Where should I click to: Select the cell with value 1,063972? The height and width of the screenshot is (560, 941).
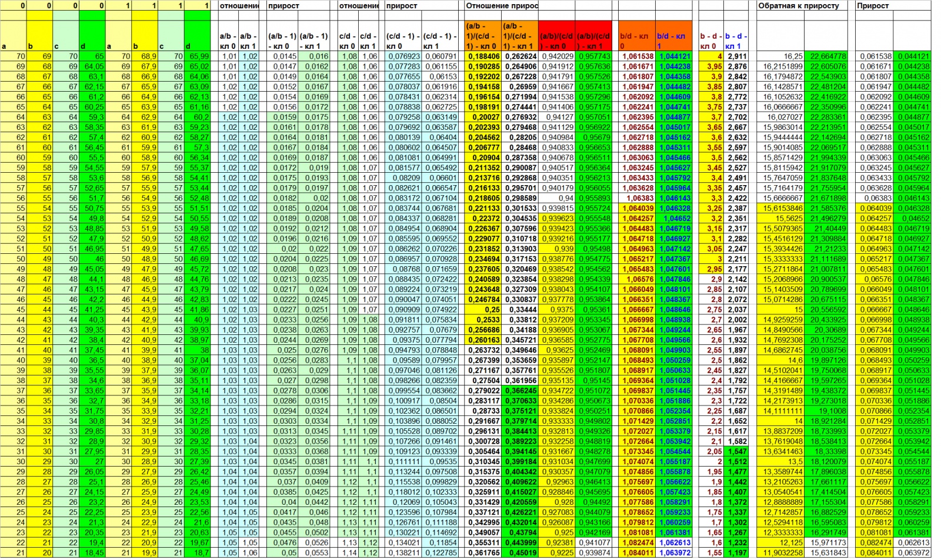coord(674,552)
